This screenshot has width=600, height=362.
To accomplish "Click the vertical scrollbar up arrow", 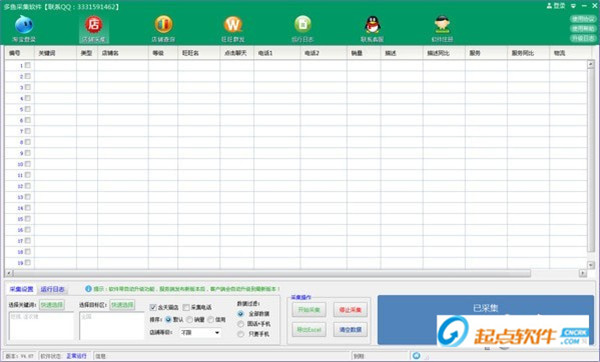I will point(591,64).
